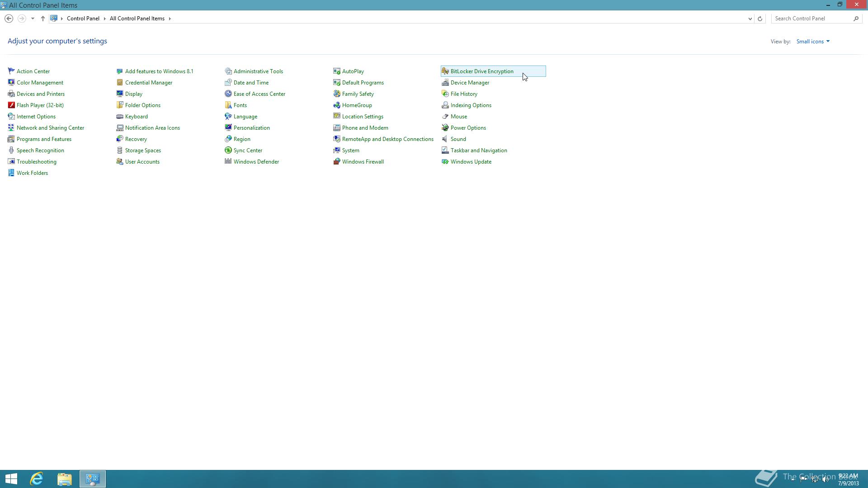
Task: Open the Language link
Action: [245, 116]
